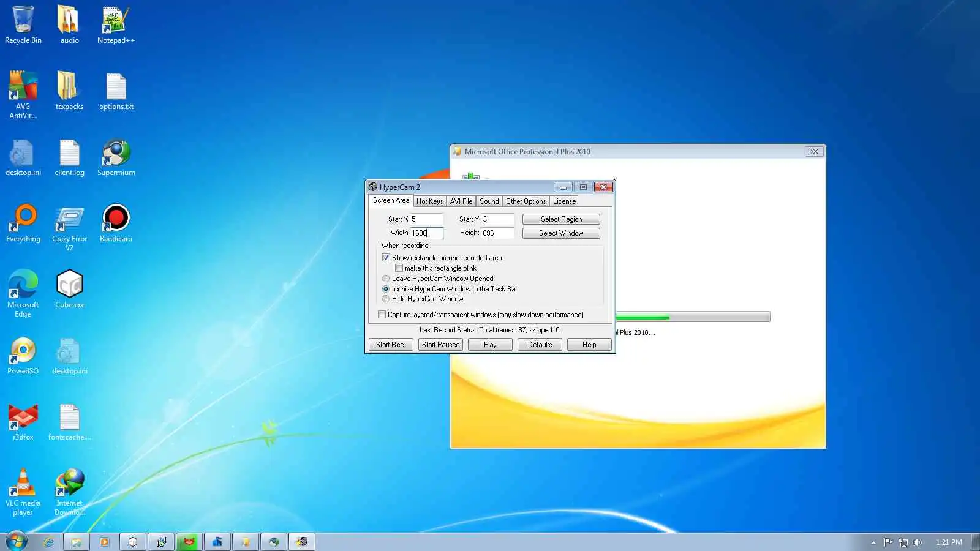Start recording with Start Rec. button
Screen dimensions: 980x551
click(391, 345)
